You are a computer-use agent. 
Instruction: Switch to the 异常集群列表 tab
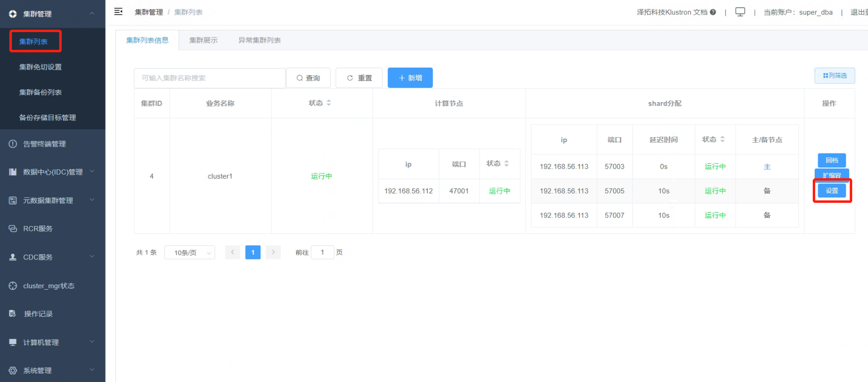pos(260,40)
